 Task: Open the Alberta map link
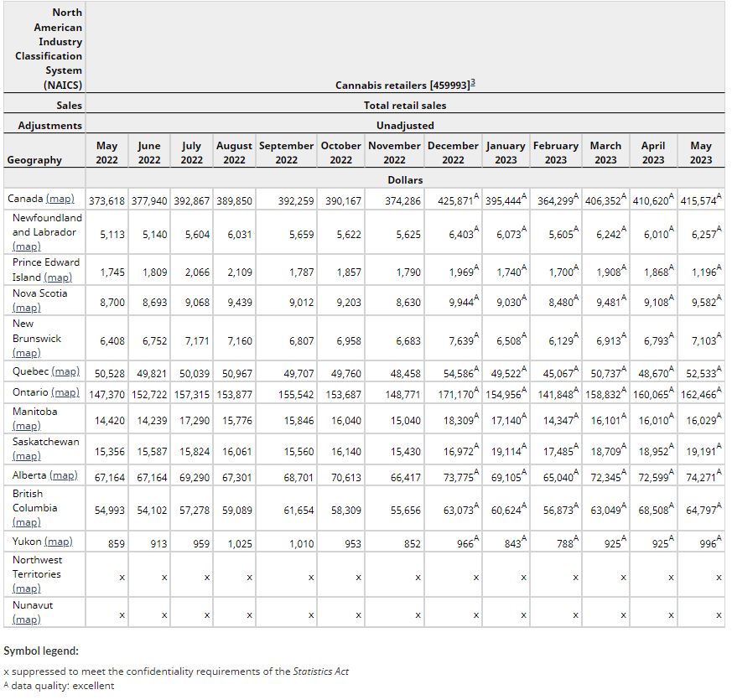tap(64, 475)
